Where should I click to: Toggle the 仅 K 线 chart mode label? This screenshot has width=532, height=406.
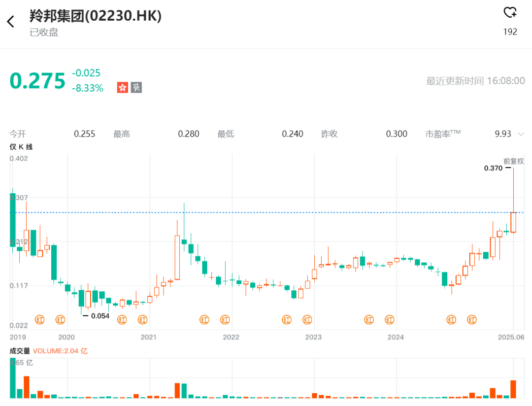point(21,147)
